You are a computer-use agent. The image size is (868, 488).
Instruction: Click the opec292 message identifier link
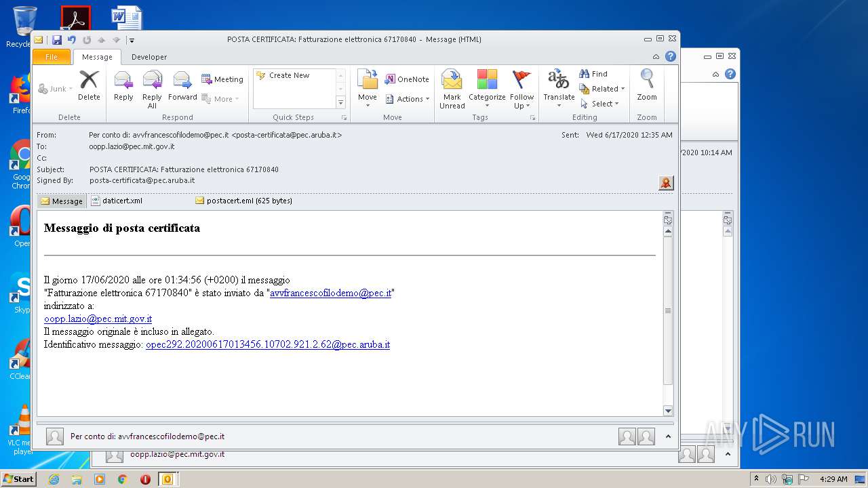268,345
